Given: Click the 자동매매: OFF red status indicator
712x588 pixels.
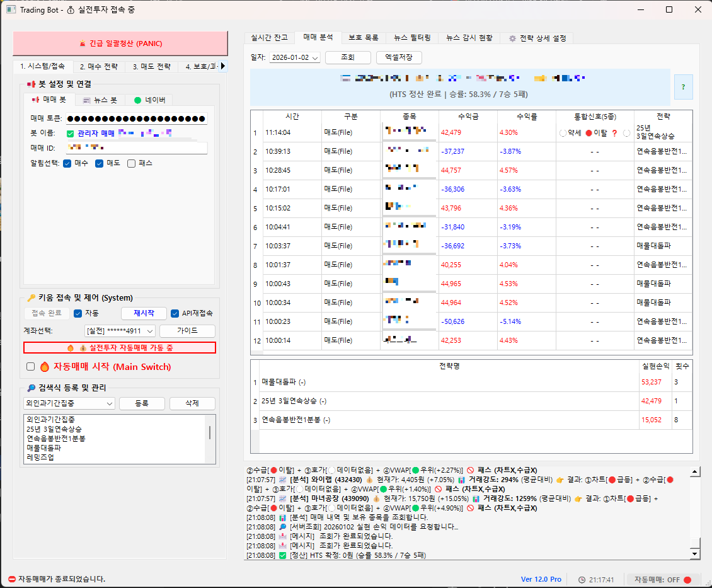Looking at the screenshot, I should pos(687,580).
